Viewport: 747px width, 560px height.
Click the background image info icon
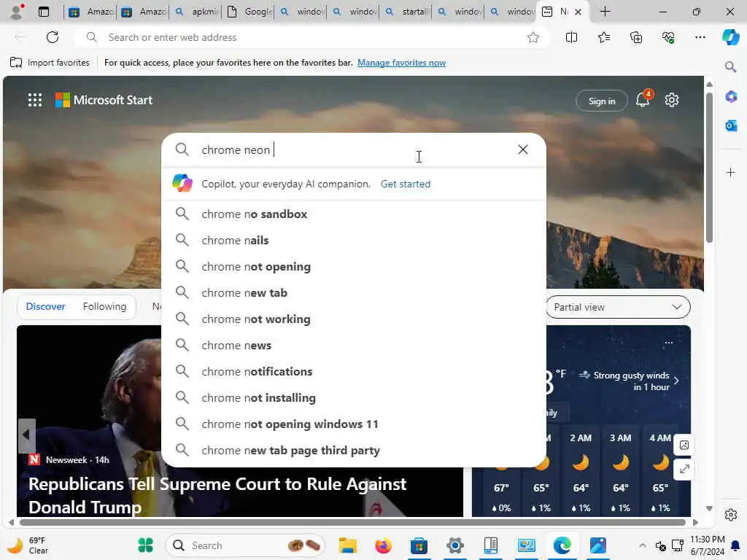[684, 446]
